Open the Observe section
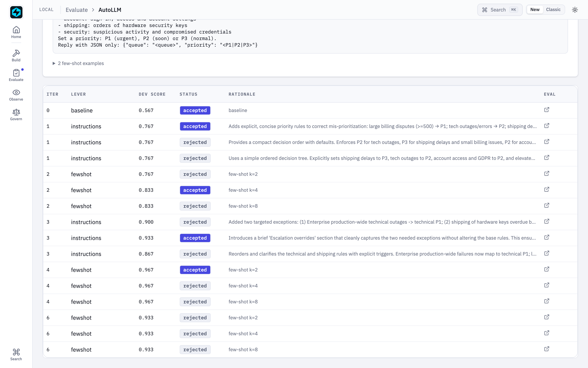 pos(16,95)
